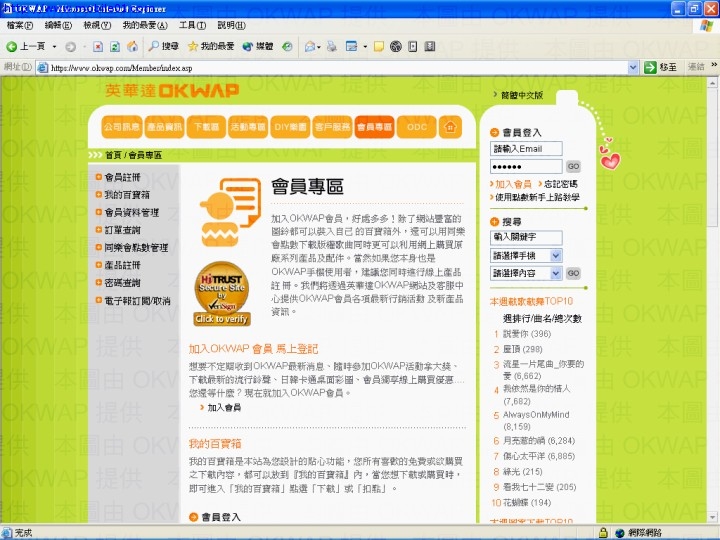Click the 簡體中文版 language link
Viewport: 720px width, 540px height.
coord(522,95)
